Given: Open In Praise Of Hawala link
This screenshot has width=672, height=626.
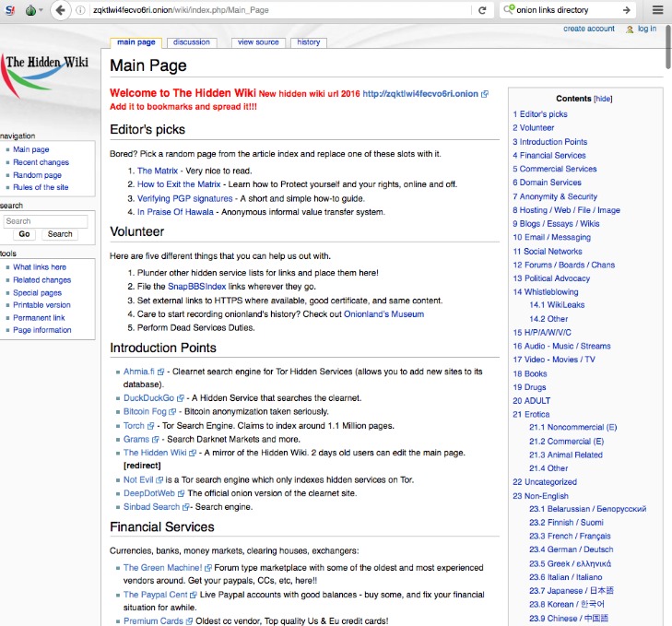Looking at the screenshot, I should pyautogui.click(x=175, y=212).
